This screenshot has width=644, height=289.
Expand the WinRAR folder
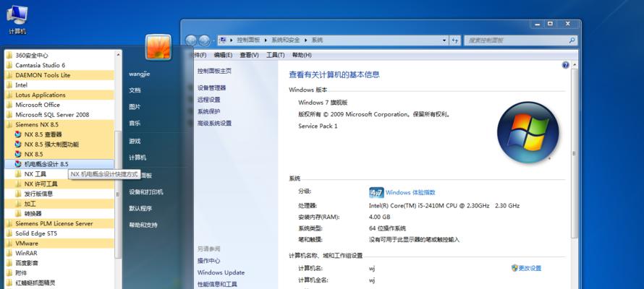[59, 253]
